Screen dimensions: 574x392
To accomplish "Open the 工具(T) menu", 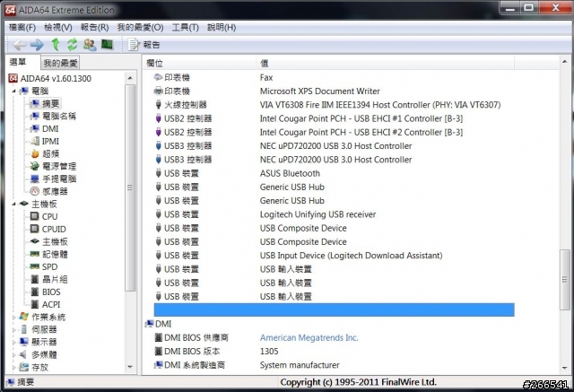I will tap(186, 28).
